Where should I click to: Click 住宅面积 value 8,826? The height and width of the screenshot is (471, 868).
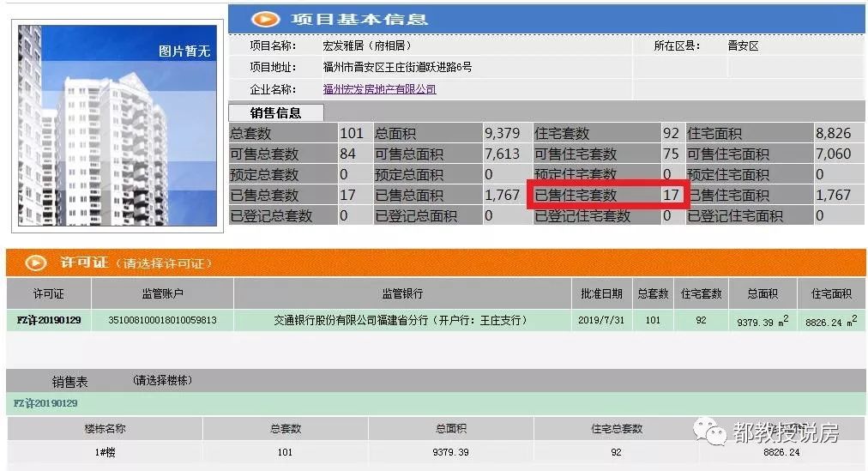(x=833, y=133)
